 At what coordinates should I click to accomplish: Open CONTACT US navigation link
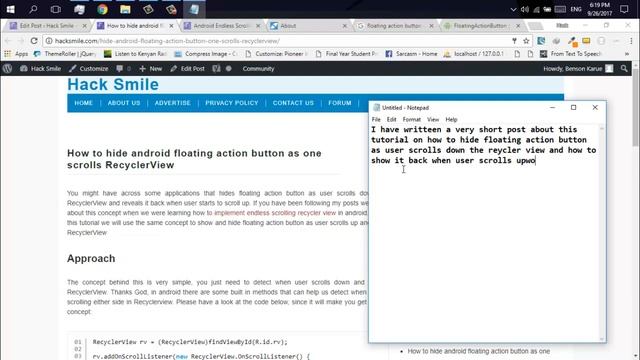coord(293,103)
